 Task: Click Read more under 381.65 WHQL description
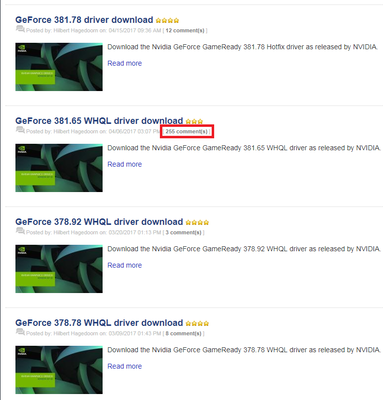(124, 164)
